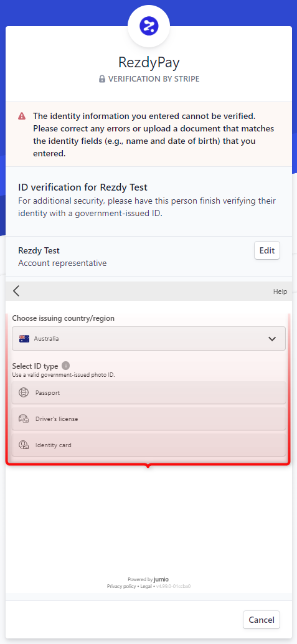Viewport: 297px width, 644px height.
Task: Click the jumio brand link
Action: (x=161, y=579)
